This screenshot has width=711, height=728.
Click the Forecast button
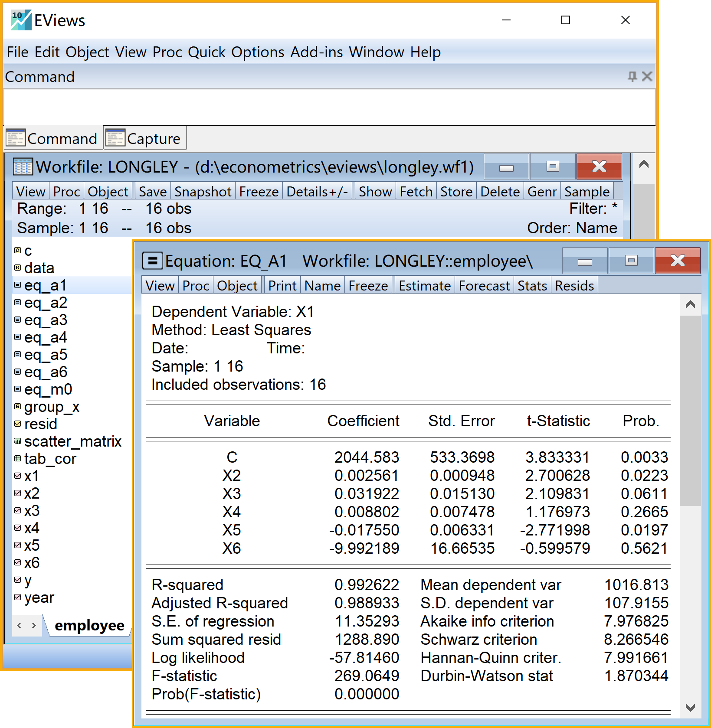pyautogui.click(x=484, y=286)
